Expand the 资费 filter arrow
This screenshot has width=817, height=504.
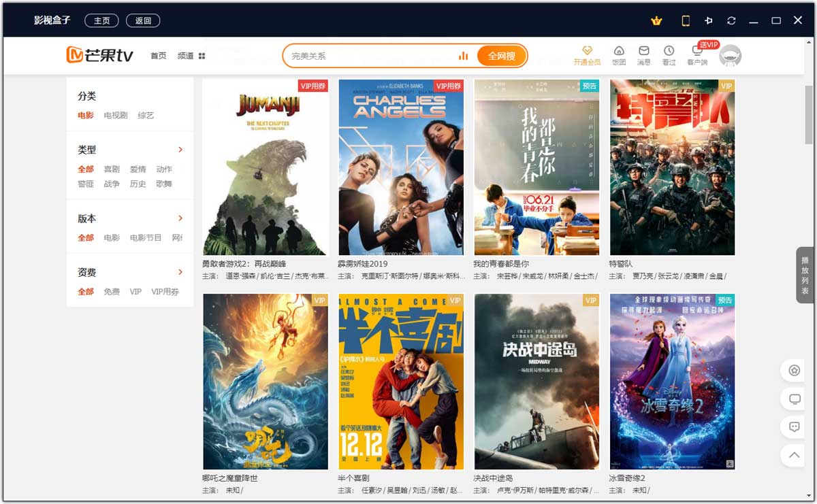180,272
